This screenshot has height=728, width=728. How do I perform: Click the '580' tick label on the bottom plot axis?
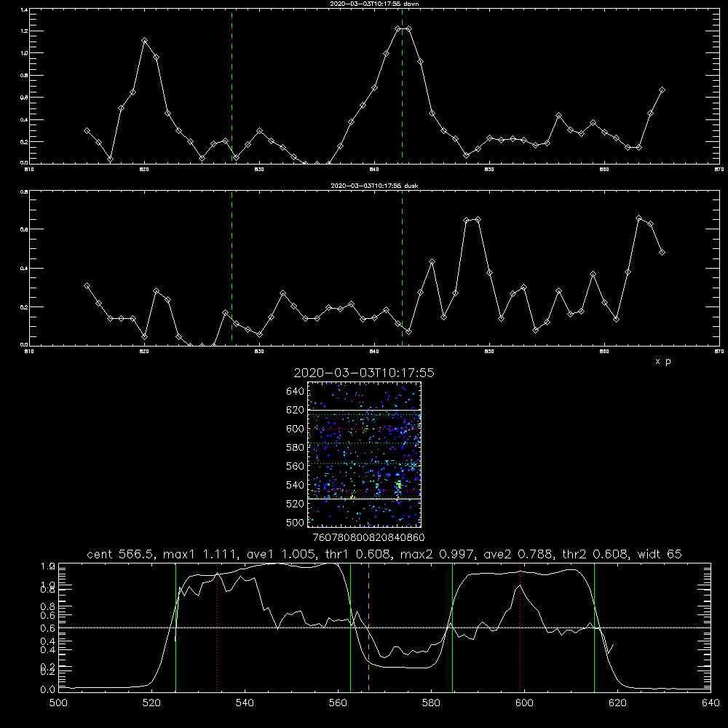[431, 703]
